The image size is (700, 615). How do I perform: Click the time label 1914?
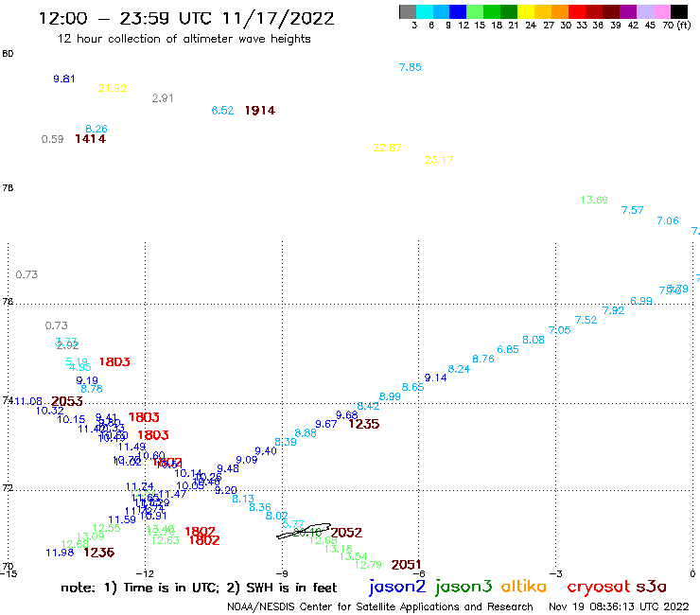click(x=260, y=111)
